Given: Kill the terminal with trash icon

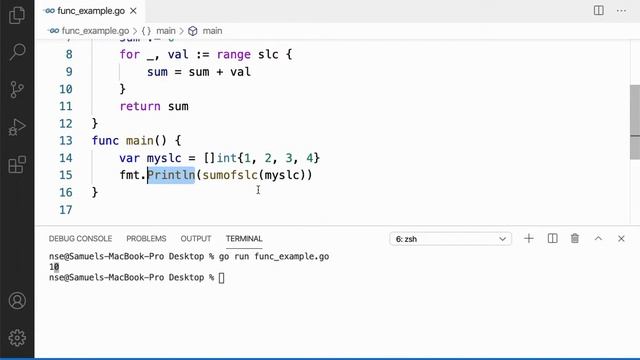Looking at the screenshot, I should (x=575, y=238).
